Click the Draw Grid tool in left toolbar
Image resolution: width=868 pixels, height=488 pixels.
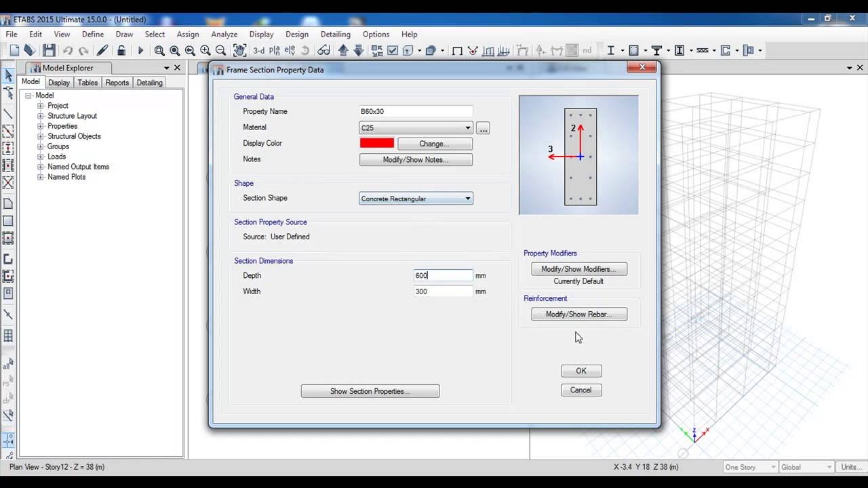[8, 335]
